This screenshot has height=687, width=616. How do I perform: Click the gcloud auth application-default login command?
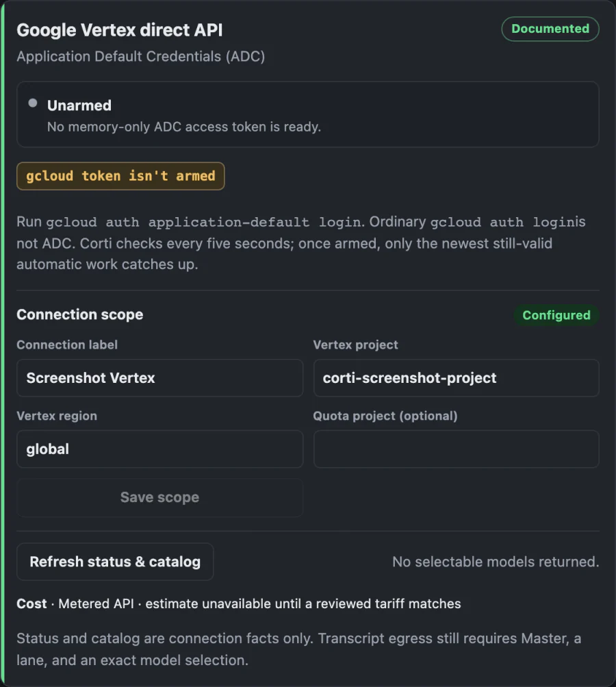tap(204, 222)
